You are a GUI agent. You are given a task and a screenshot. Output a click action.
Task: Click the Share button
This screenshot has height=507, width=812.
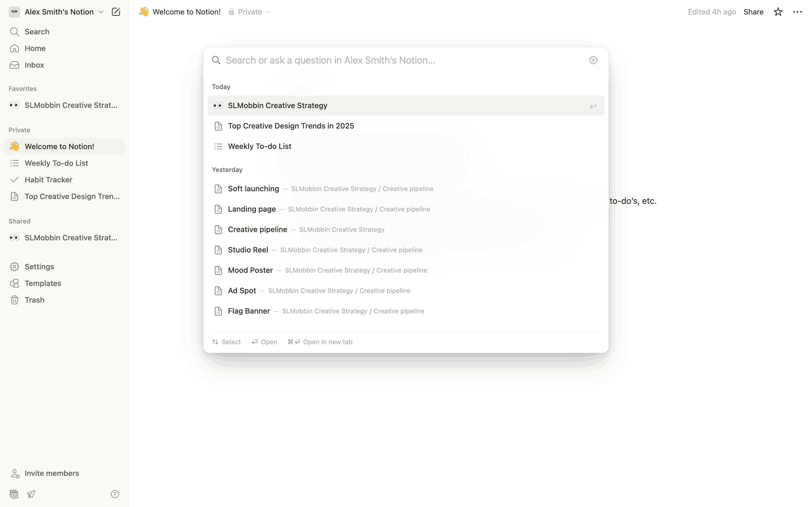pos(753,12)
